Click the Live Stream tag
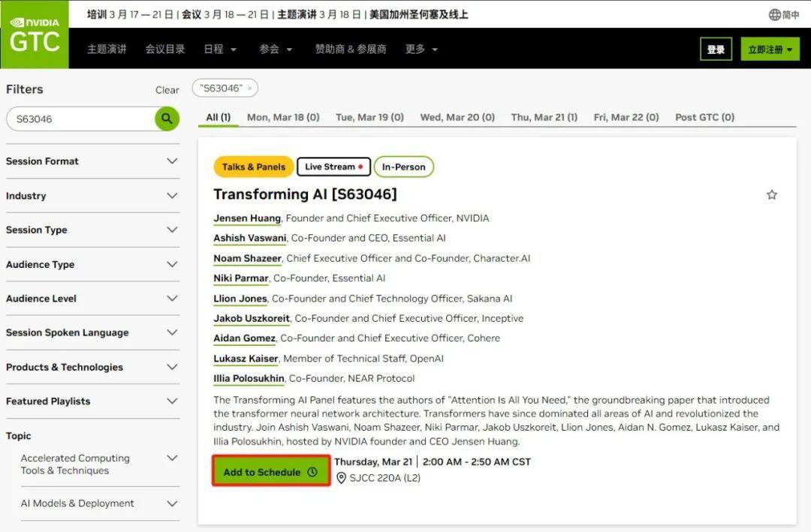The image size is (811, 532). [x=333, y=167]
